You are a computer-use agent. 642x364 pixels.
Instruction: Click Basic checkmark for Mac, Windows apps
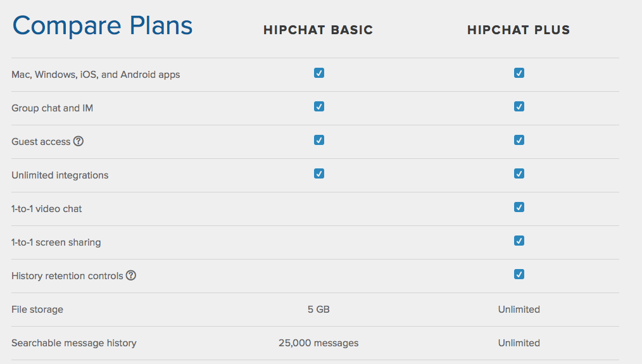[319, 73]
